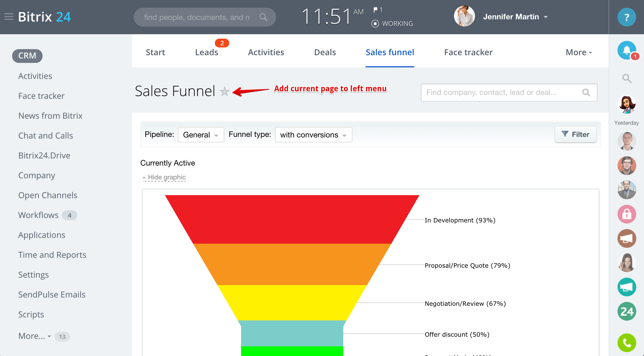This screenshot has height=356, width=644.
Task: Click the yellow Negotiation/Review funnel segment
Action: pos(292,303)
